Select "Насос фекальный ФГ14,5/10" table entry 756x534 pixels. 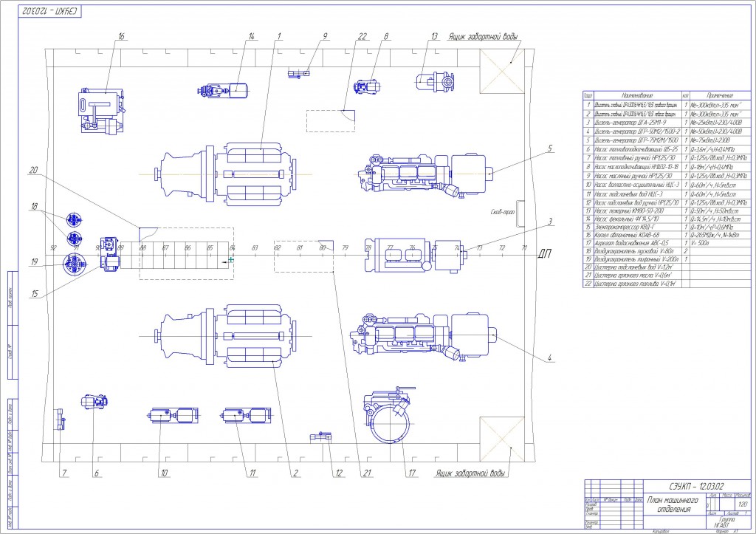tap(627, 219)
